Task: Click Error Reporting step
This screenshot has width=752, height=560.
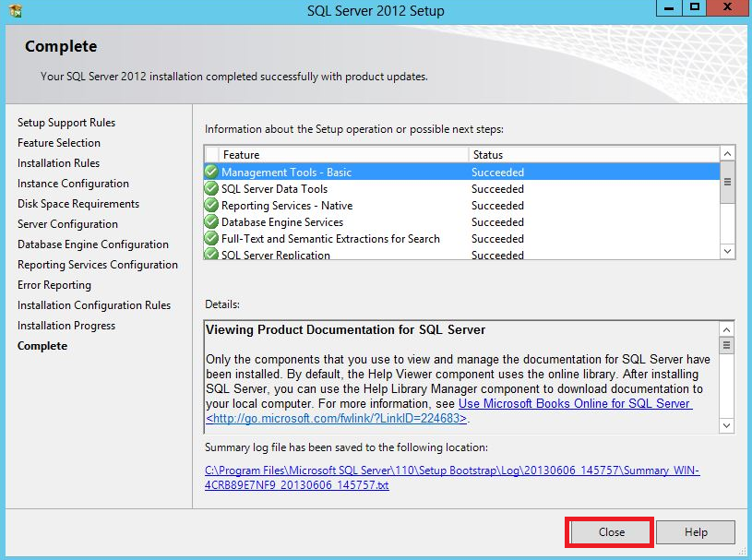Action: (54, 285)
